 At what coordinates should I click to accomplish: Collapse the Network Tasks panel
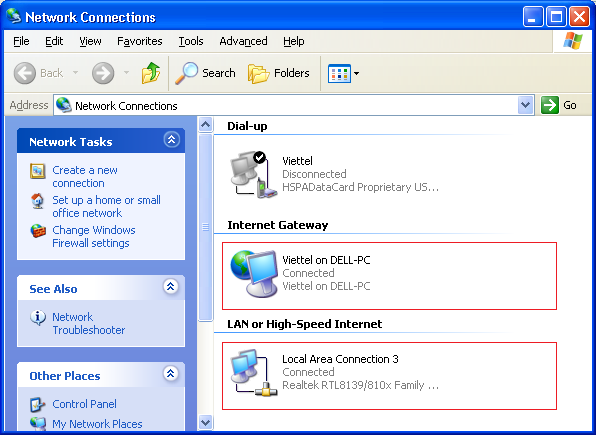[171, 140]
